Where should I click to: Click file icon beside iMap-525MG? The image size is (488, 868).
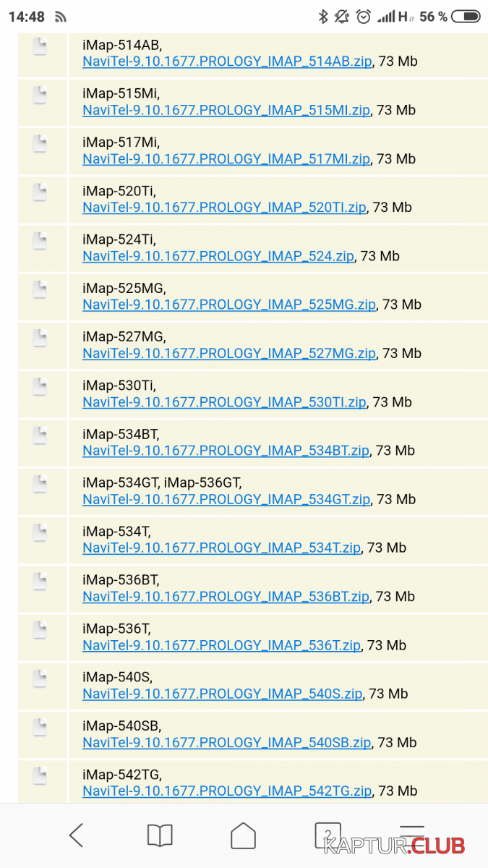(40, 289)
